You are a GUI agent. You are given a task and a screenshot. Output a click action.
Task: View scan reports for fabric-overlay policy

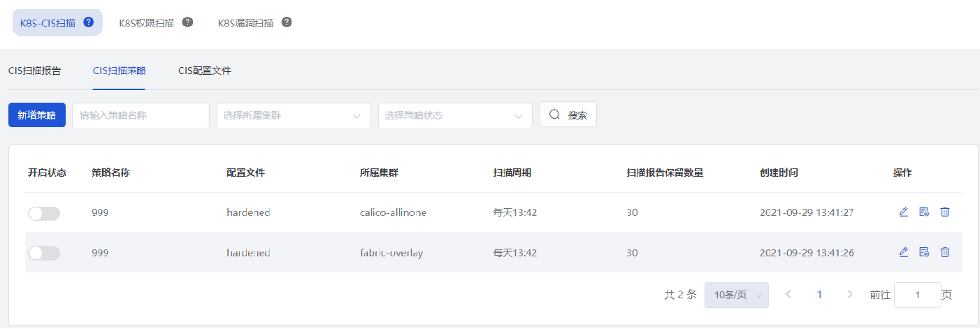tap(924, 252)
